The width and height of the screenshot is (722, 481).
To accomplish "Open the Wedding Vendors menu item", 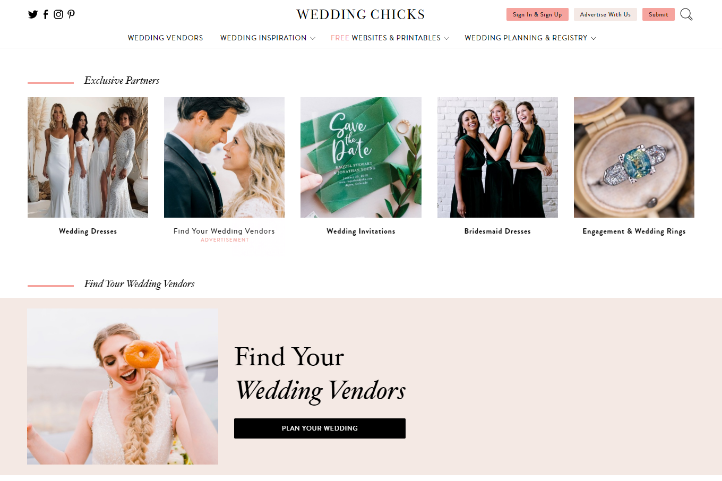I will [165, 38].
